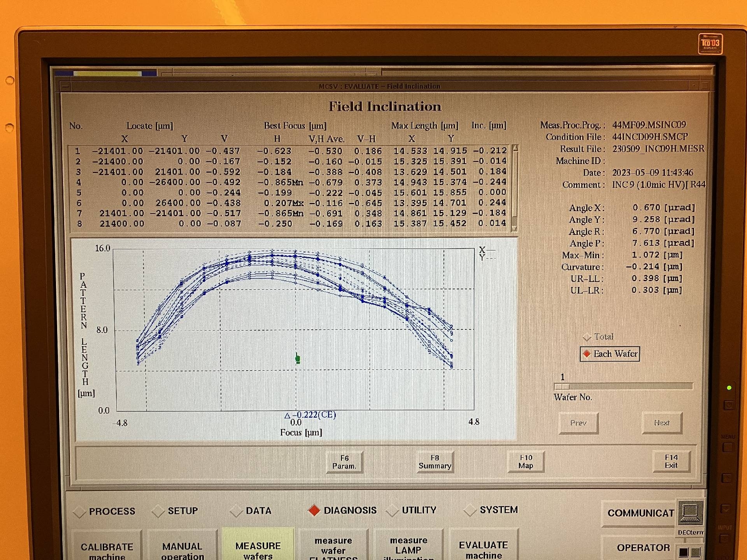The image size is (747, 560).
Task: Click the Inc. [µm] column header
Action: (489, 125)
